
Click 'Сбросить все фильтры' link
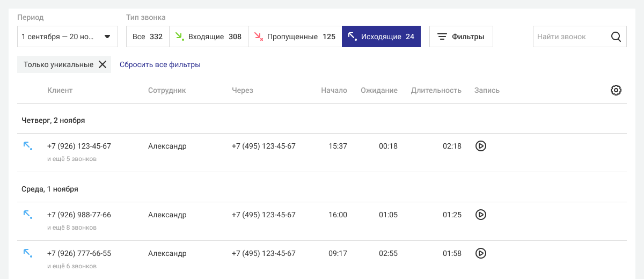click(160, 64)
